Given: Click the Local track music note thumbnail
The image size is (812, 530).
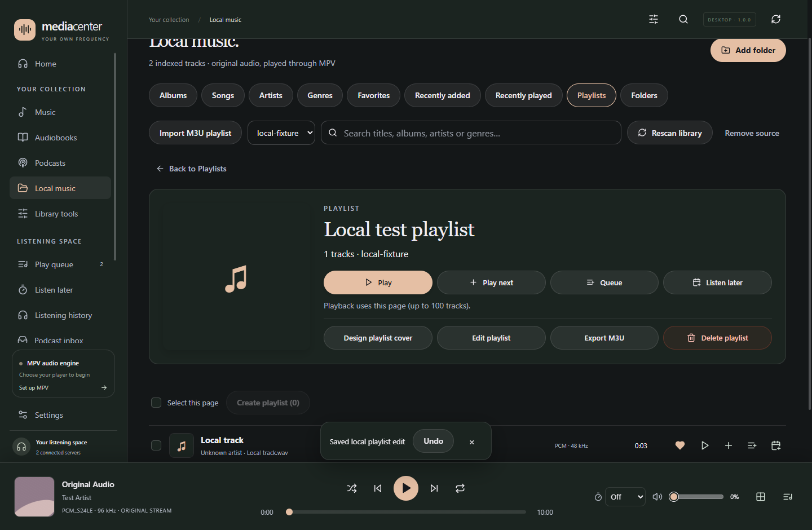Looking at the screenshot, I should tap(182, 445).
